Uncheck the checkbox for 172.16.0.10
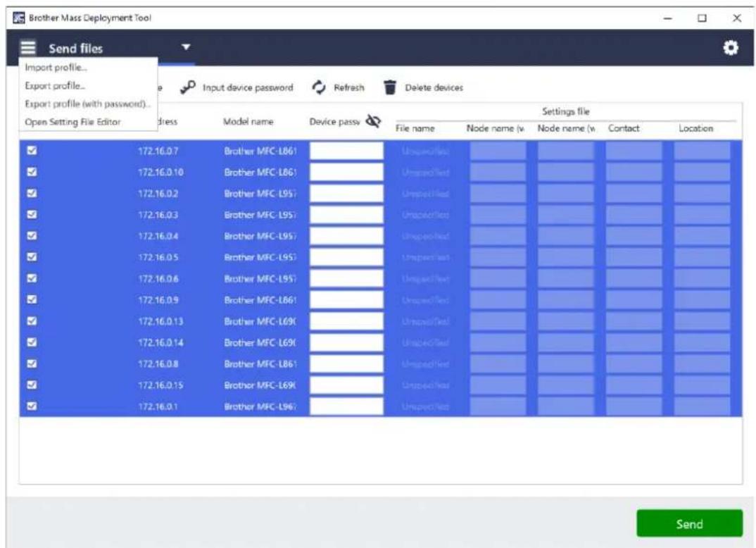The width and height of the screenshot is (756, 548). click(x=32, y=172)
